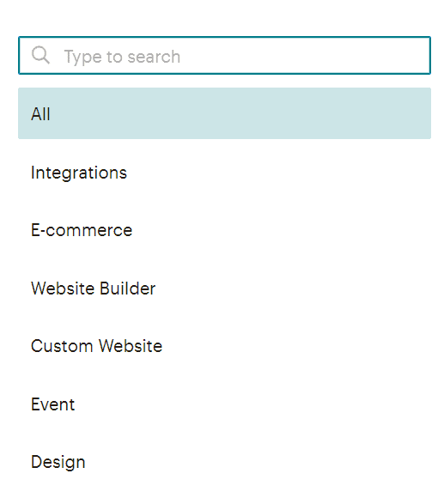444x504 pixels.
Task: Click the Integrations list entry text
Action: 79,173
